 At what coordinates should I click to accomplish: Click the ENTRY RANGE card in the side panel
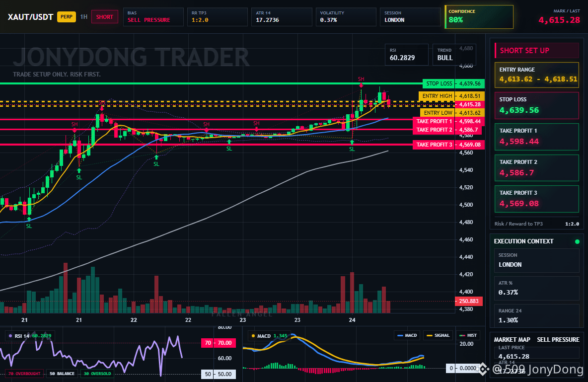(537, 75)
